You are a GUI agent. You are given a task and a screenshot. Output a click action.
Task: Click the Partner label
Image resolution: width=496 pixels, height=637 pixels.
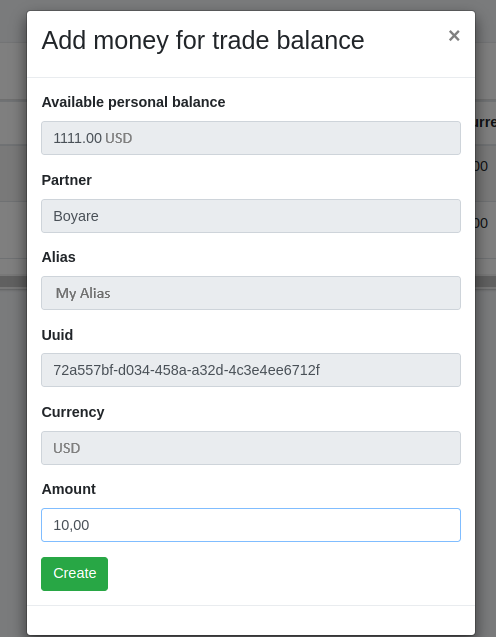(x=67, y=180)
